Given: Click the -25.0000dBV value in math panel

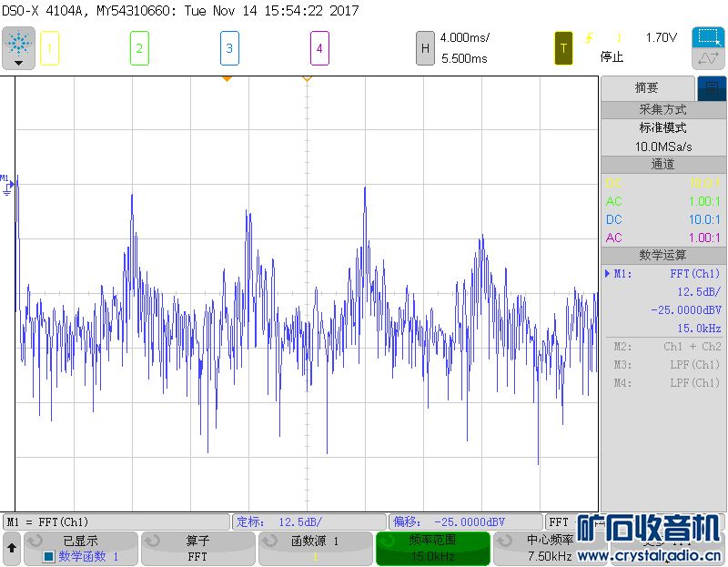Looking at the screenshot, I should click(x=686, y=310).
